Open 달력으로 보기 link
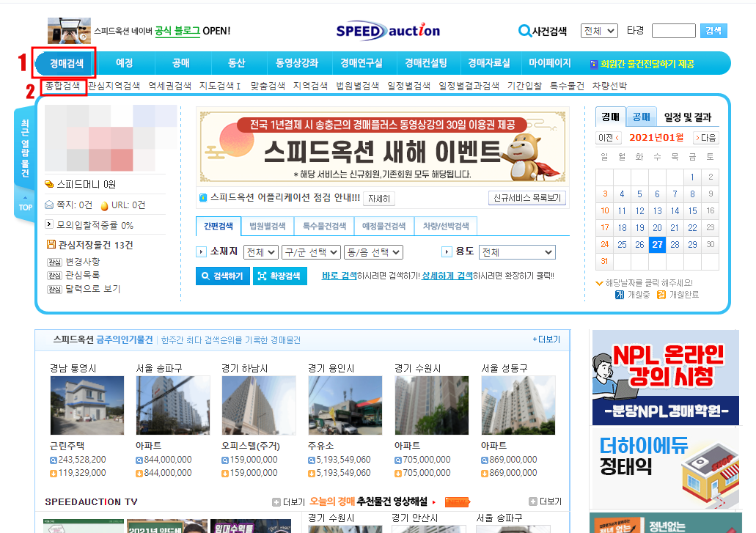The image size is (756, 533). (93, 289)
